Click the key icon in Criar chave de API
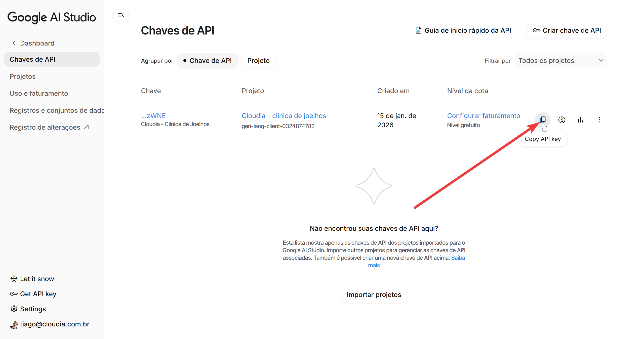644x339 pixels. [536, 30]
